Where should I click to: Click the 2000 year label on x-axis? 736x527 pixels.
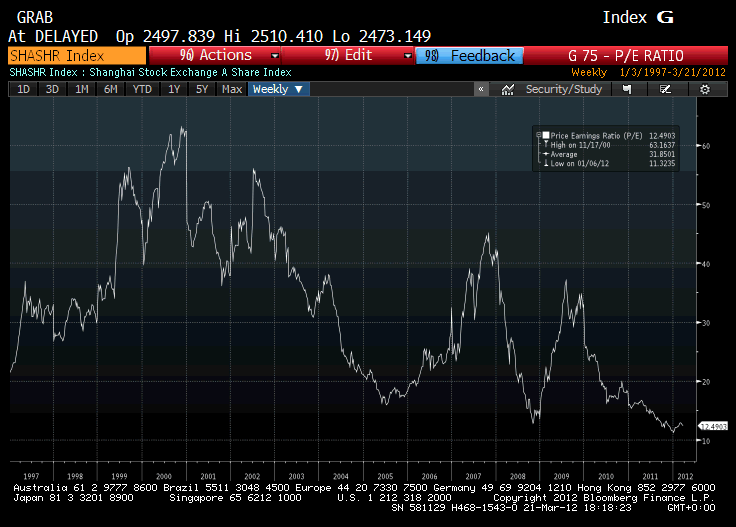click(164, 476)
